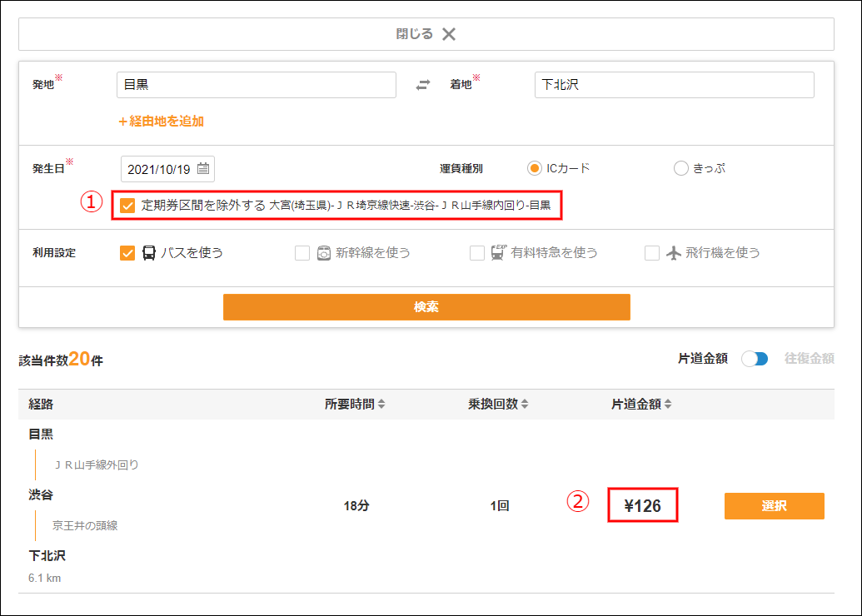Open the calendar icon in date field

(x=203, y=169)
